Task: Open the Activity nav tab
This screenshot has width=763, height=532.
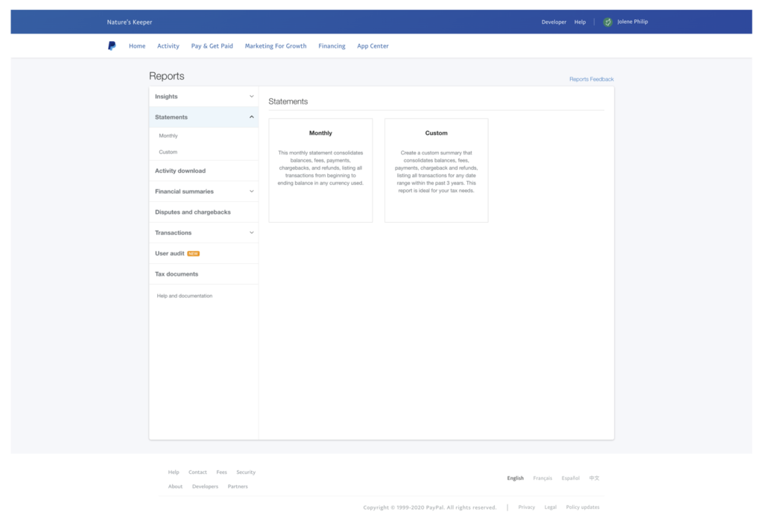Action: coord(168,45)
